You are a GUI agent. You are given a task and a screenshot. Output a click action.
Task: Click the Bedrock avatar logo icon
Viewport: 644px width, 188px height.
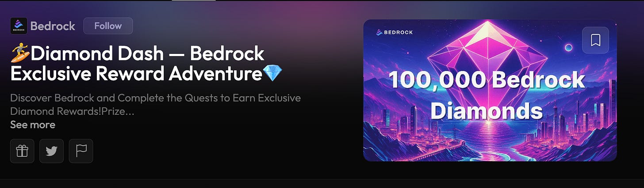point(19,26)
